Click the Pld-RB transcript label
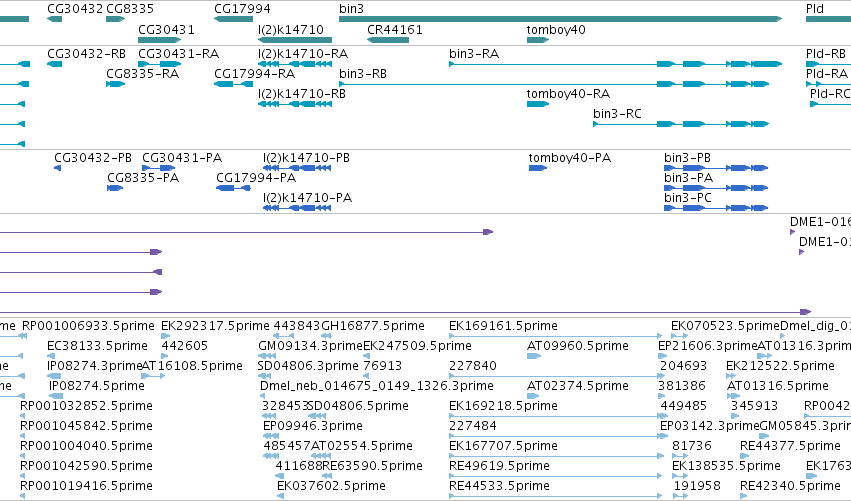This screenshot has width=851, height=501. pos(825,54)
